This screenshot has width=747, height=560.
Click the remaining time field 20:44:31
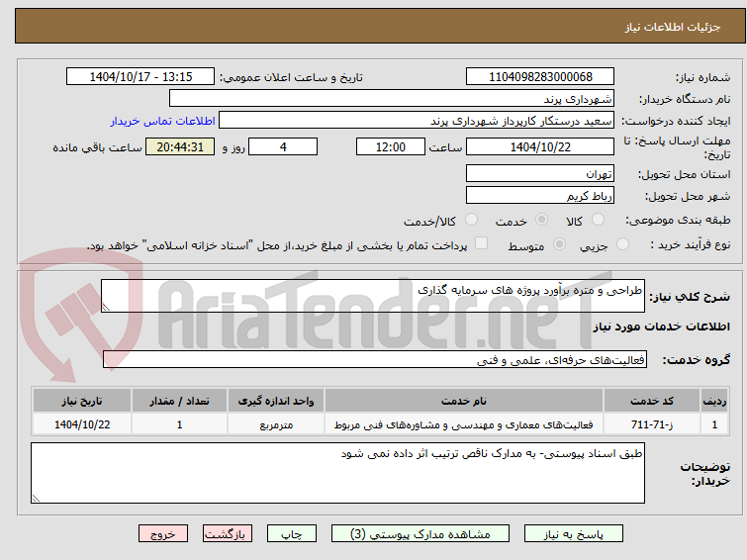click(180, 146)
